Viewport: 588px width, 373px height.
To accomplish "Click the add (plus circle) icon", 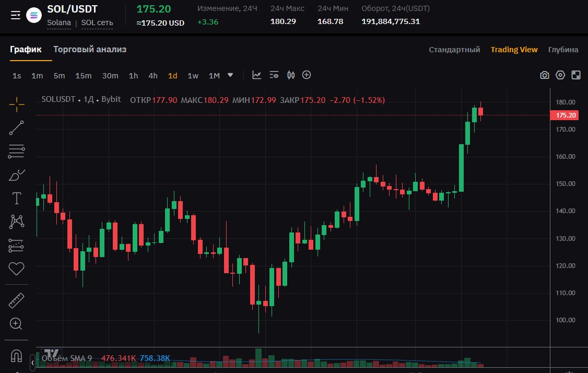I will (x=307, y=75).
